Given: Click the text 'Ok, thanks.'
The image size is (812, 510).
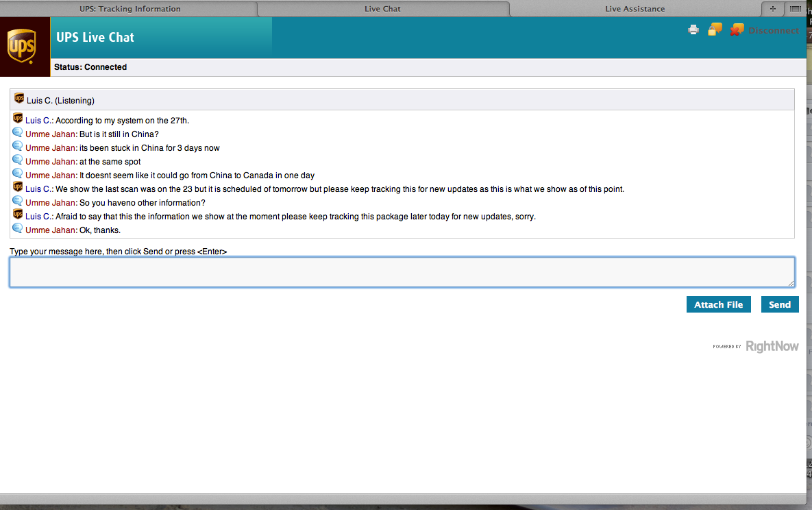Looking at the screenshot, I should click(100, 230).
